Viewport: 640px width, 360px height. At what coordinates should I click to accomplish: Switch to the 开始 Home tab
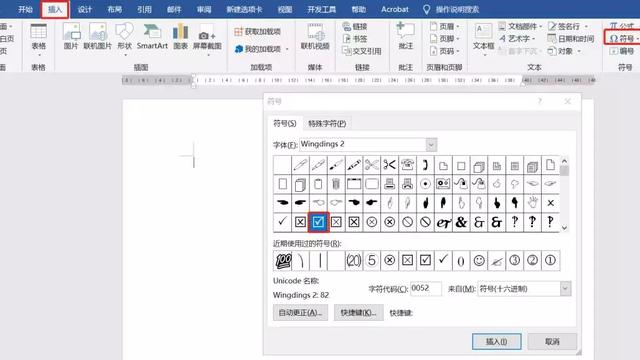tap(25, 9)
